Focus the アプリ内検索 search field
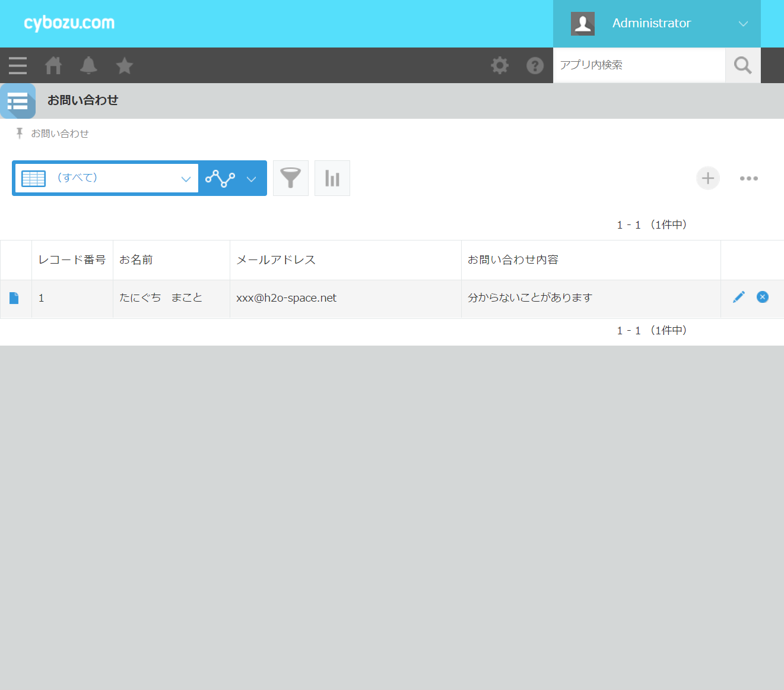This screenshot has width=784, height=690. 639,65
